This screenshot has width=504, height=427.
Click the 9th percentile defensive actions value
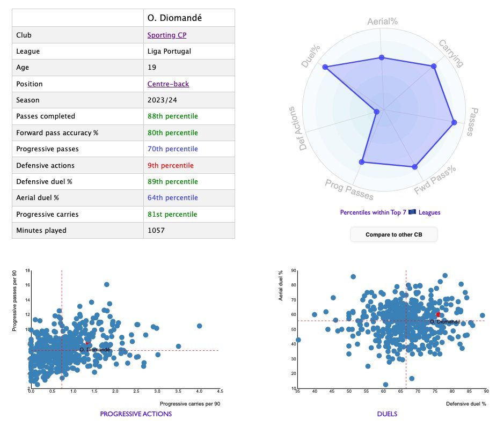[170, 165]
